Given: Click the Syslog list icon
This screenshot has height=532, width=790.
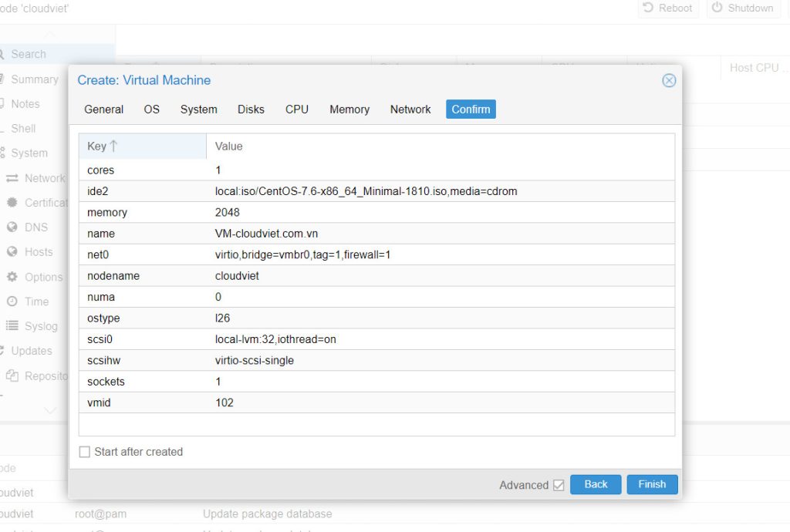Looking at the screenshot, I should pyautogui.click(x=12, y=325).
